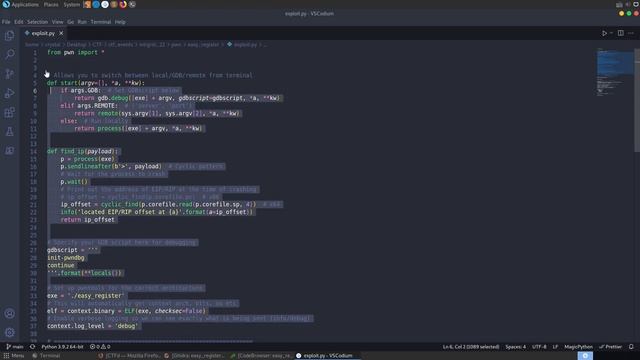Click the Ln 6, Col 2 cursor position

click(x=471, y=347)
